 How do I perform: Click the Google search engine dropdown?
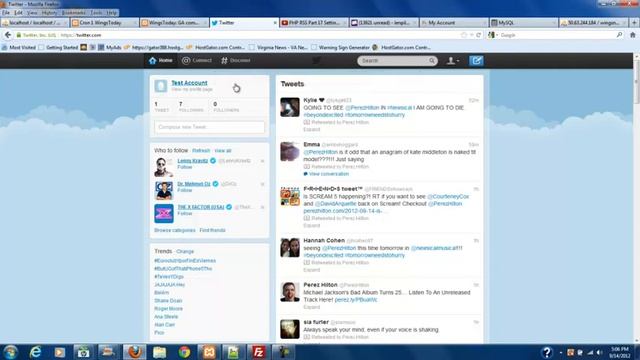click(493, 35)
